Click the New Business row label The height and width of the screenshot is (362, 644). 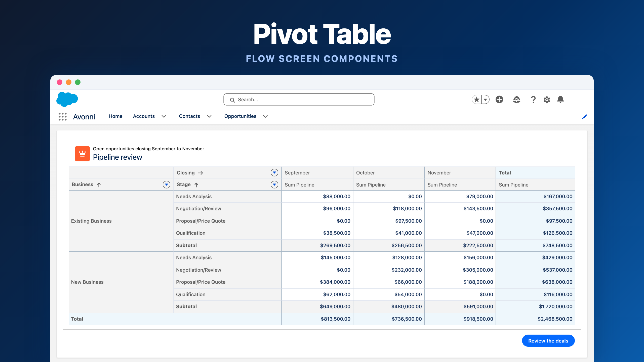[x=87, y=282]
